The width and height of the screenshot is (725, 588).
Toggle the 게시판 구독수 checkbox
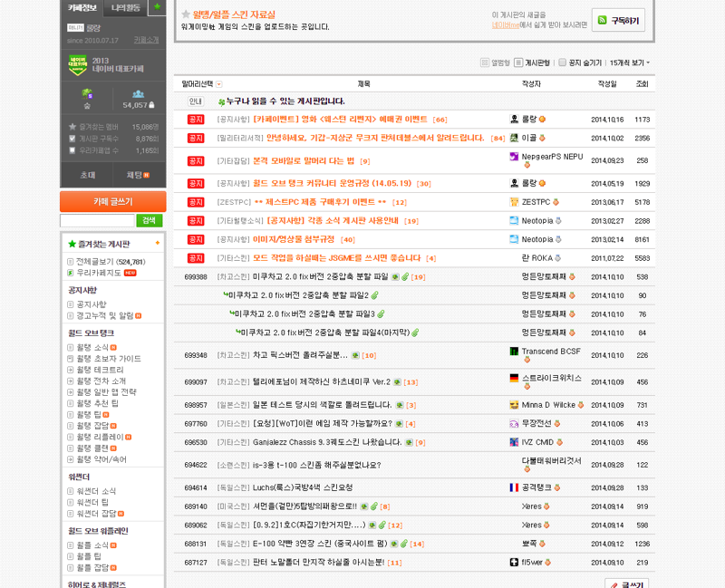coord(72,139)
